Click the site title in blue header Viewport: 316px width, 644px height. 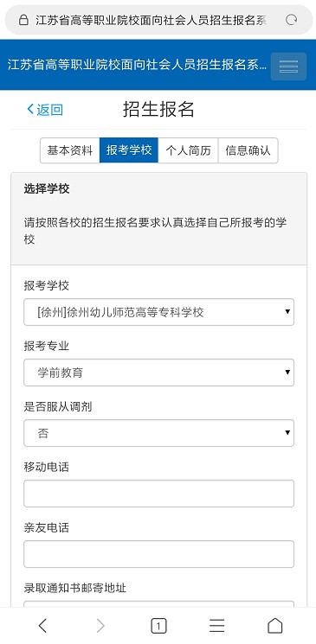point(137,65)
